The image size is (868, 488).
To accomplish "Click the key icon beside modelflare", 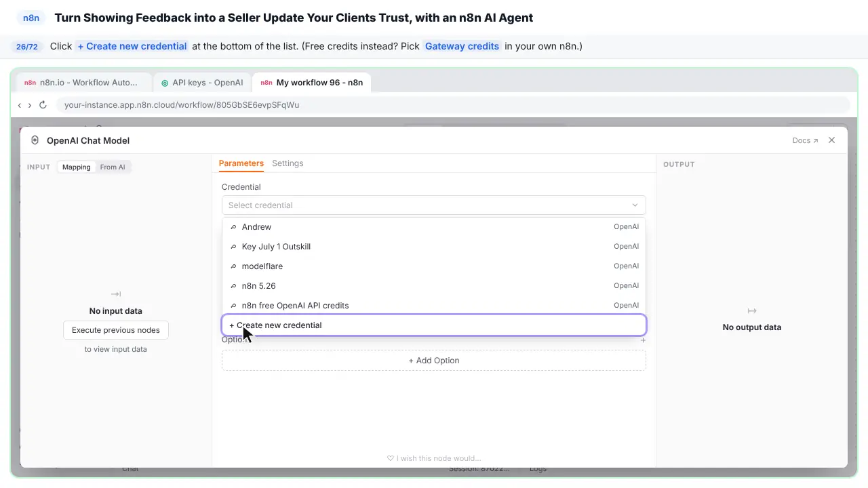I will pyautogui.click(x=234, y=266).
